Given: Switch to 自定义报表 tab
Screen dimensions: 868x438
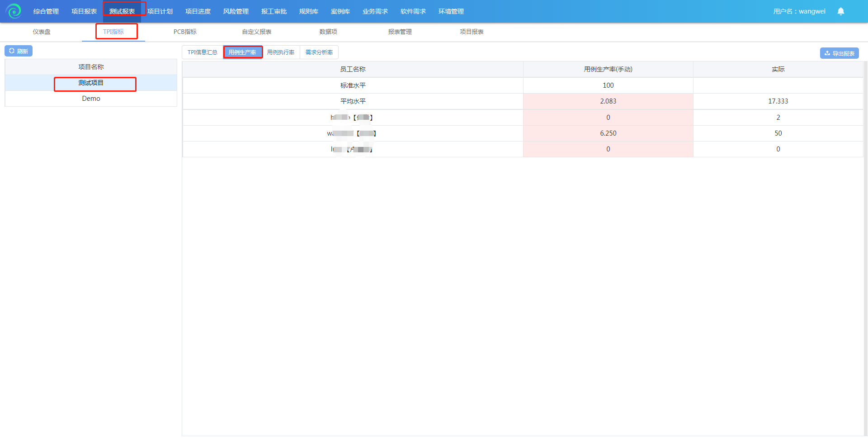Looking at the screenshot, I should 257,32.
